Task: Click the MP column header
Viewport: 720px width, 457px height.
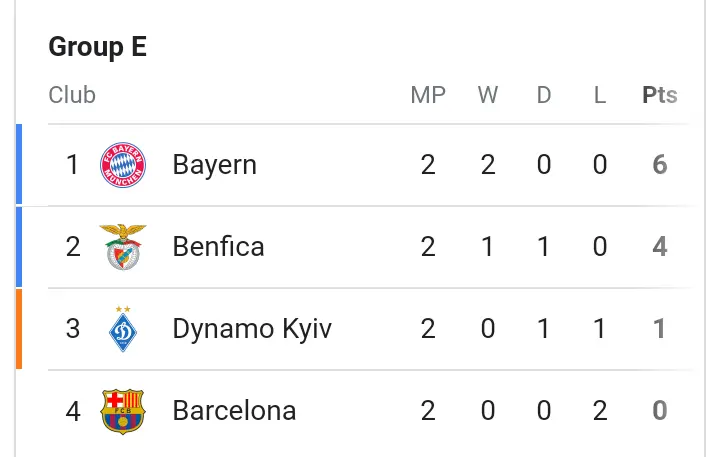Action: coord(428,95)
